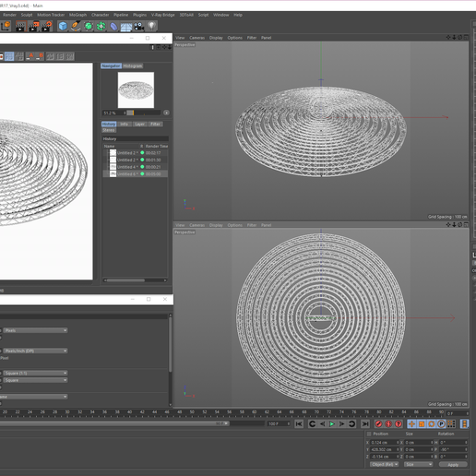Click the navigator preview thumbnail

[x=136, y=90]
